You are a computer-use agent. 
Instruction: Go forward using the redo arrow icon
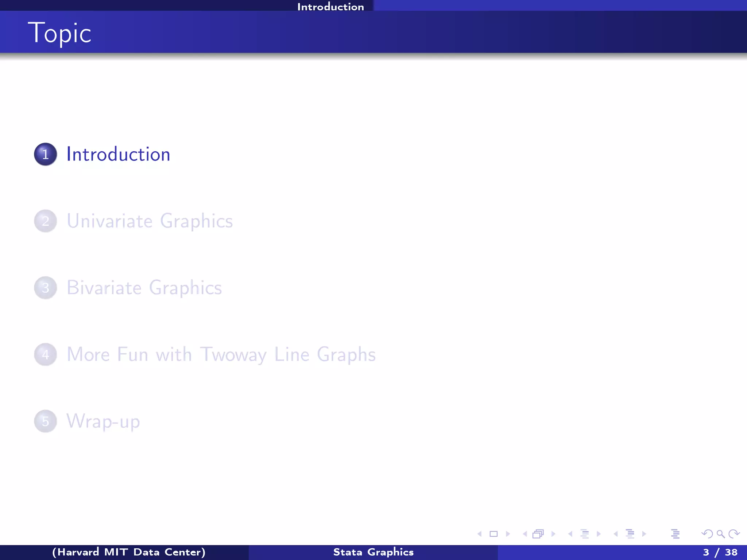tap(734, 534)
